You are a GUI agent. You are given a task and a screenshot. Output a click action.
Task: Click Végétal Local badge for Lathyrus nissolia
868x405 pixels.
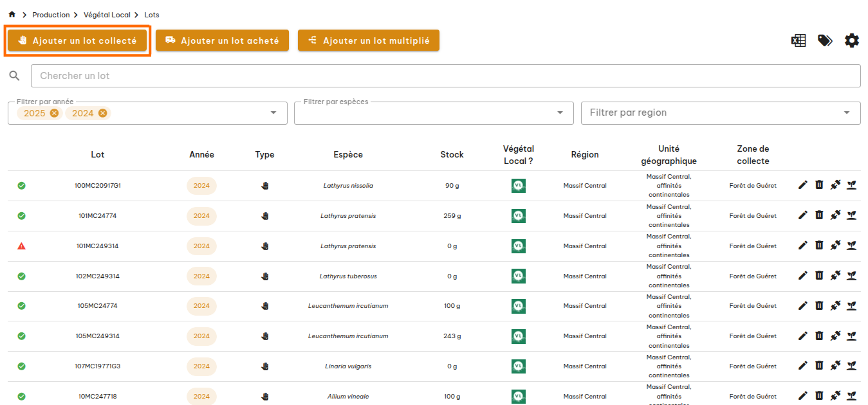(518, 186)
